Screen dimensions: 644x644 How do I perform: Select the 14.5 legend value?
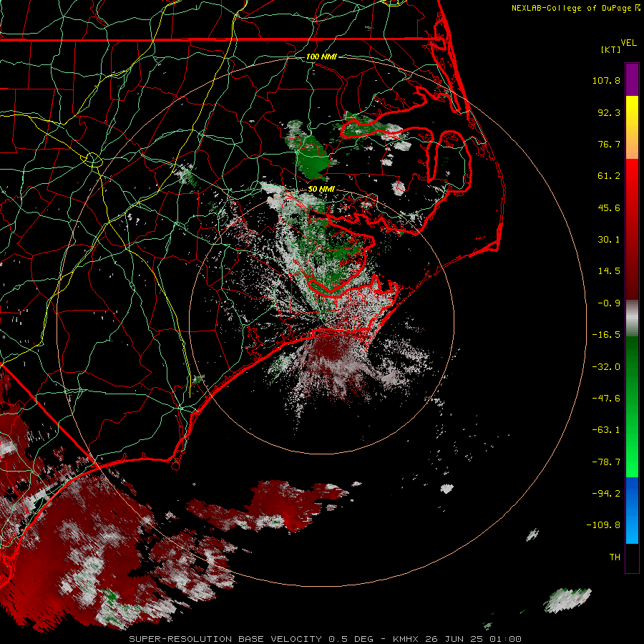609,271
